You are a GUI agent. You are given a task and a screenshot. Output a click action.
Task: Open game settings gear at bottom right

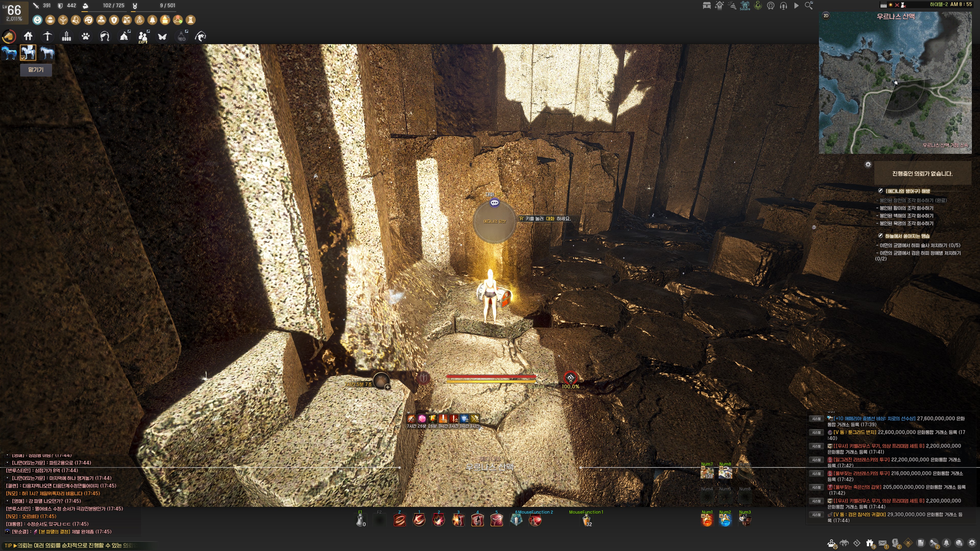click(x=972, y=543)
